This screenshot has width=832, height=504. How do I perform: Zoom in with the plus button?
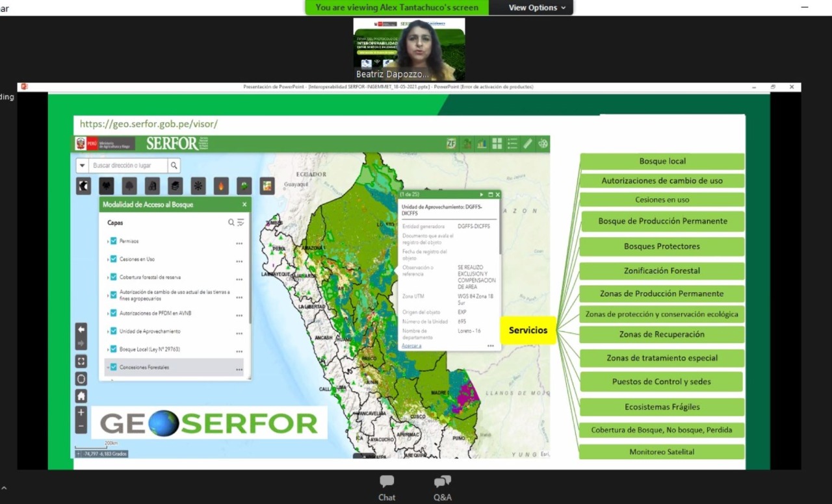(81, 412)
